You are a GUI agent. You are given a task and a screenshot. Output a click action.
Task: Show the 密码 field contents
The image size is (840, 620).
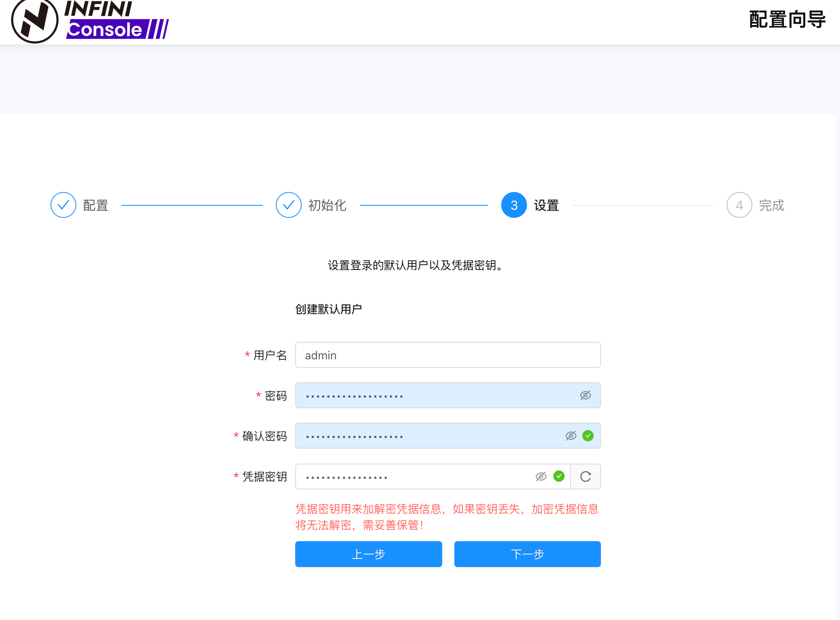[586, 395]
